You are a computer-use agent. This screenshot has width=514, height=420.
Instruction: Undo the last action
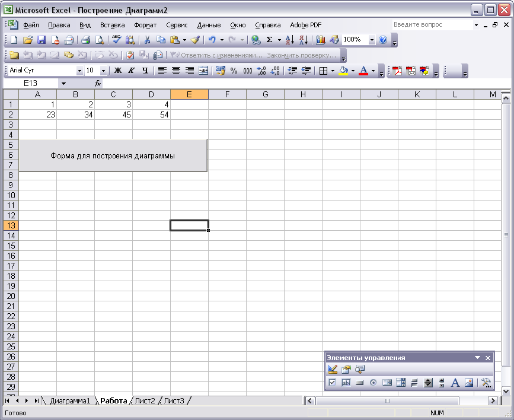[x=212, y=40]
